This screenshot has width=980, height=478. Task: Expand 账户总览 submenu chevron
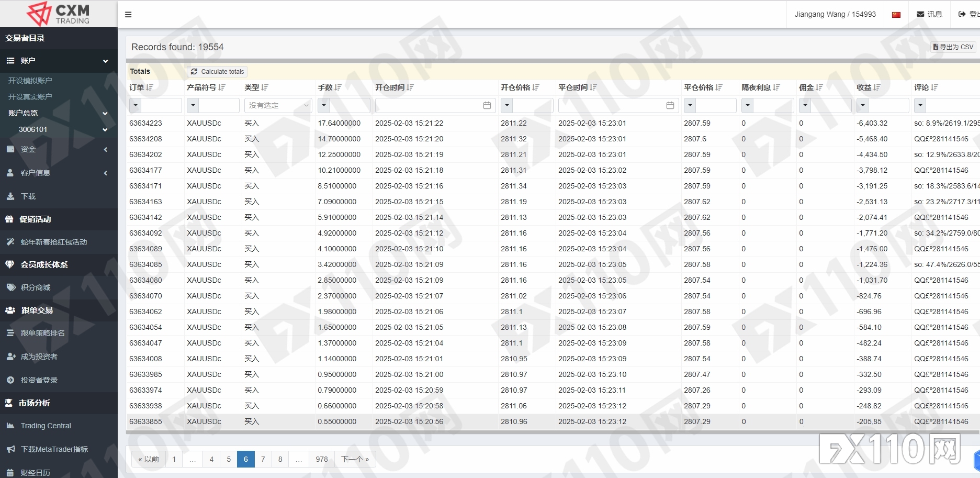[105, 114]
